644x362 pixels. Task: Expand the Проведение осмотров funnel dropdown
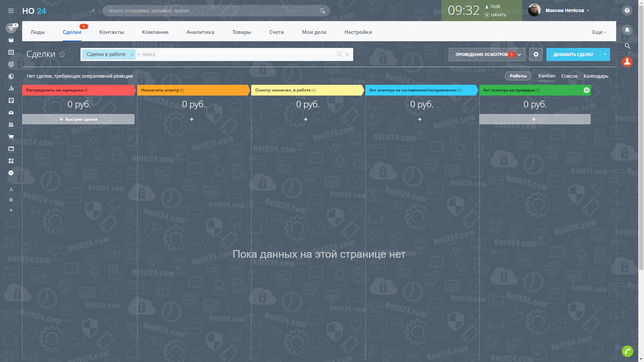pos(519,55)
